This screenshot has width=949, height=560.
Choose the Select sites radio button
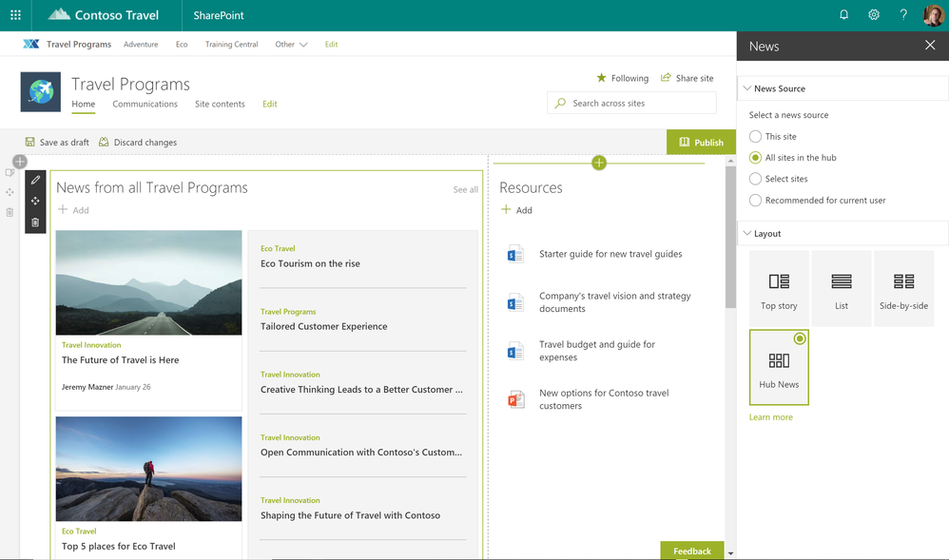[755, 179]
